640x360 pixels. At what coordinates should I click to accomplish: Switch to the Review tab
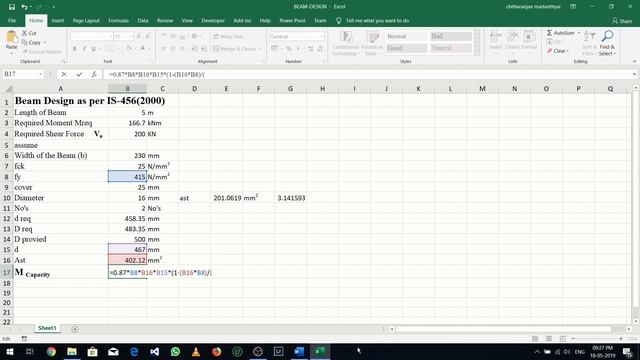click(x=165, y=20)
